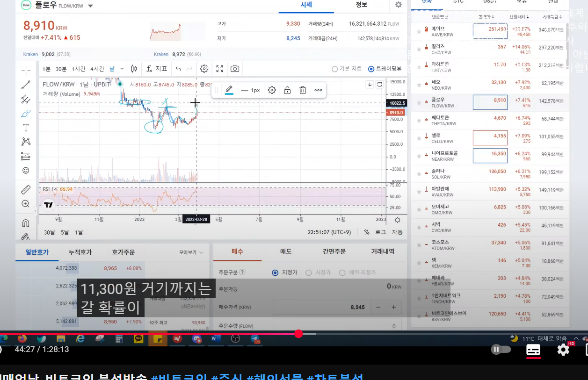Switch to the 시세 tab
Screen dimensions: 588x380
pos(306,5)
